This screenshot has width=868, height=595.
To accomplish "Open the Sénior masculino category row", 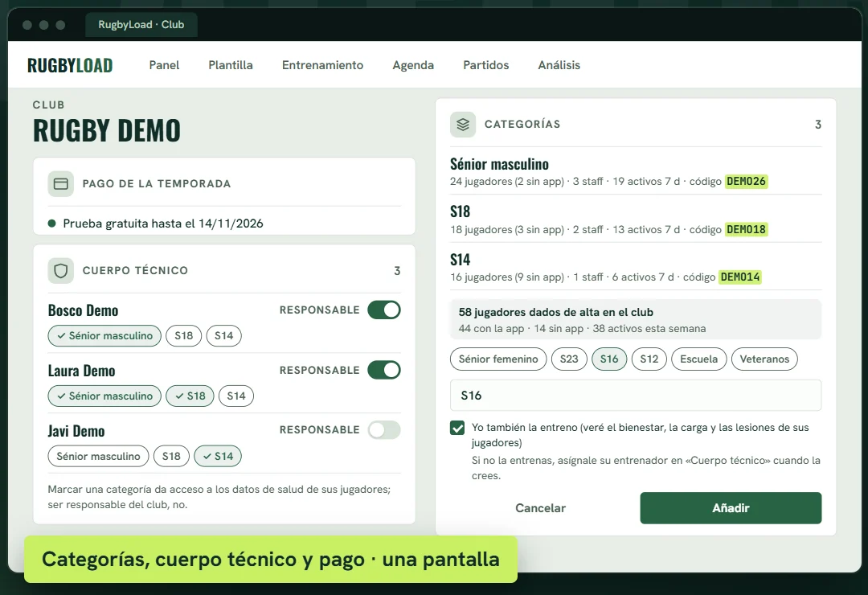I will pos(636,172).
